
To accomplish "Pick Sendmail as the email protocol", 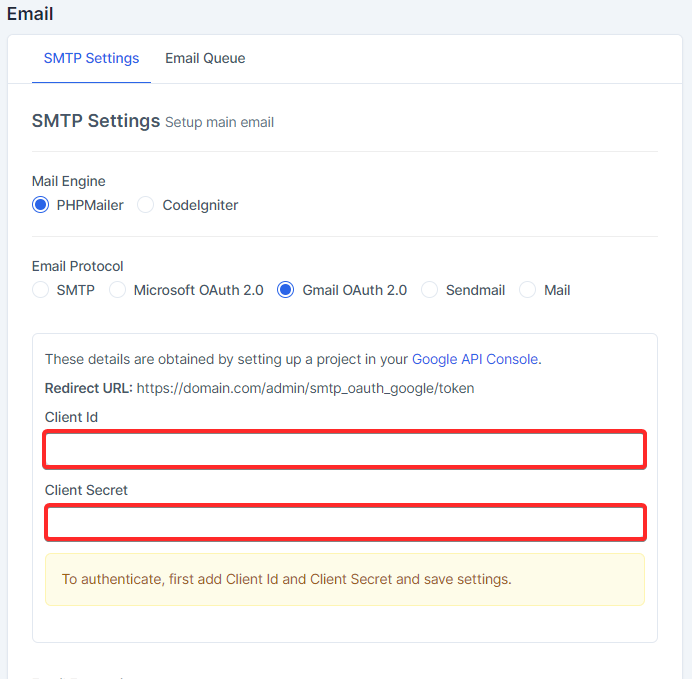I will click(x=430, y=290).
